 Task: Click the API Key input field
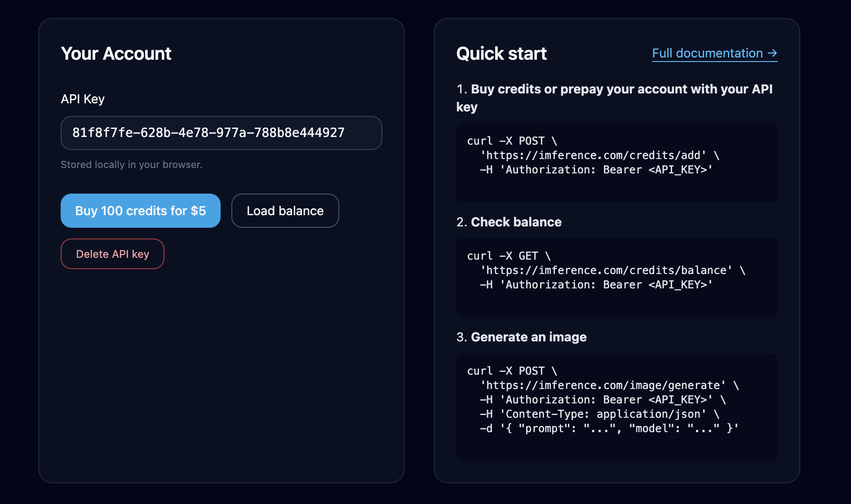pyautogui.click(x=221, y=133)
